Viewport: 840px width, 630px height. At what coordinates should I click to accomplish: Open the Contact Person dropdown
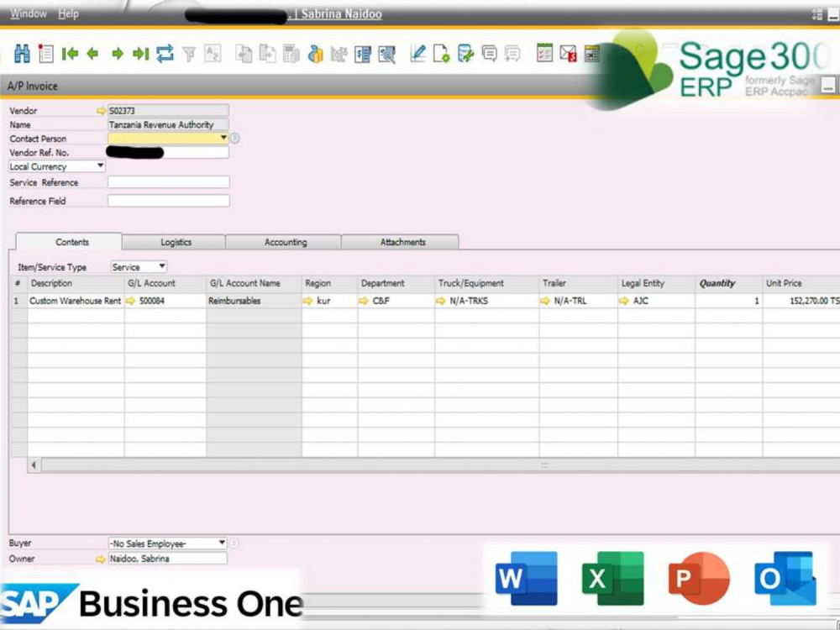pyautogui.click(x=223, y=139)
